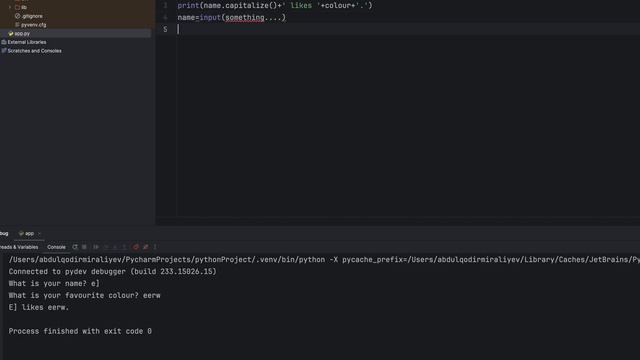Click 'Connected to pydev debugger' console line
The height and width of the screenshot is (360, 640).
(112, 271)
